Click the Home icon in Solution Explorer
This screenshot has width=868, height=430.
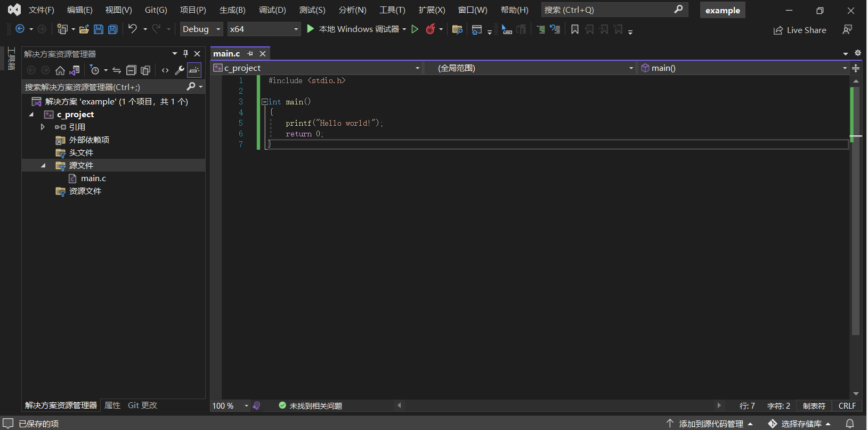tap(60, 70)
